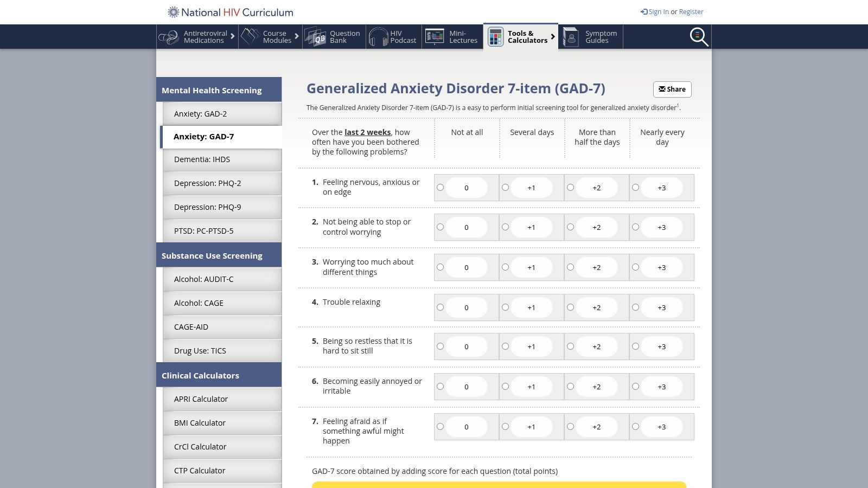Click the Tools & Calculators calculator icon
The width and height of the screenshot is (868, 488).
pos(495,36)
